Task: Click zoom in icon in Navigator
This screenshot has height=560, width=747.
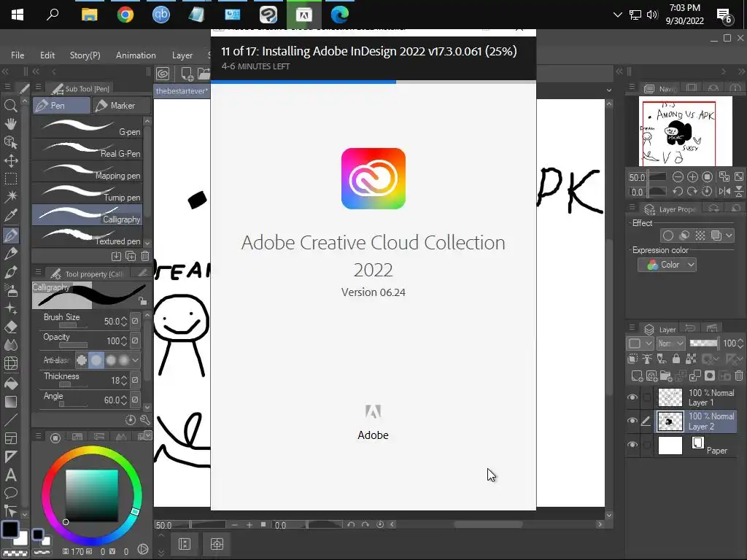Action: pos(692,177)
